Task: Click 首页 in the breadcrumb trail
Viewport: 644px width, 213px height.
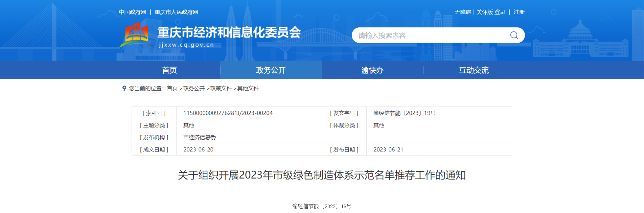Action: (172, 88)
